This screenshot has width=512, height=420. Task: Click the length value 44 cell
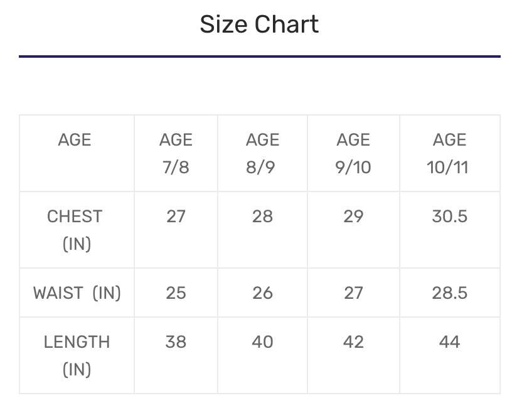coord(449,342)
